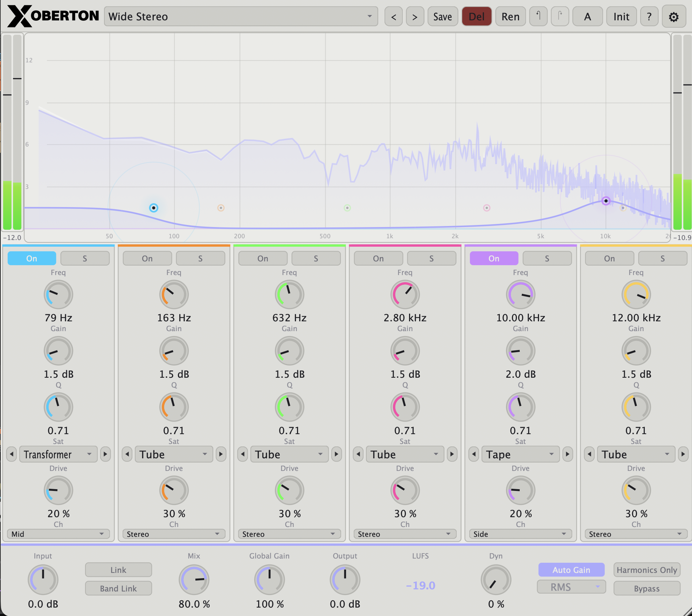Next saturation type on Tape band
The image size is (692, 616).
point(568,454)
